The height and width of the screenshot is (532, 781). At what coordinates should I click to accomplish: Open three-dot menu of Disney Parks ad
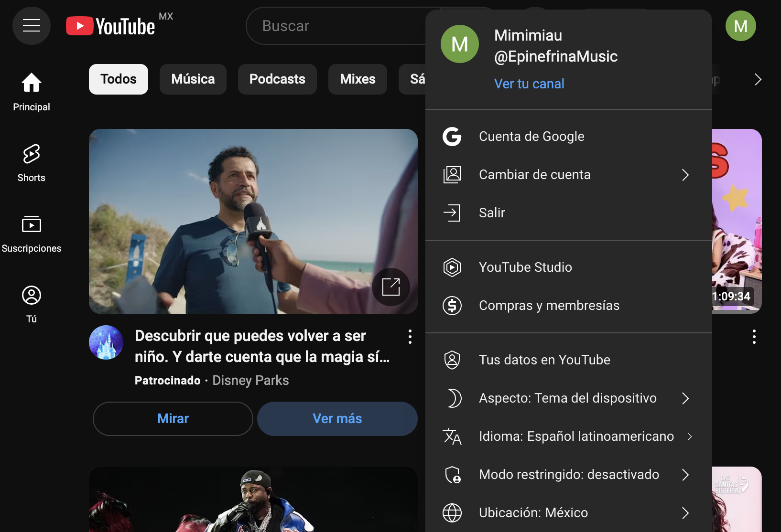coord(410,337)
